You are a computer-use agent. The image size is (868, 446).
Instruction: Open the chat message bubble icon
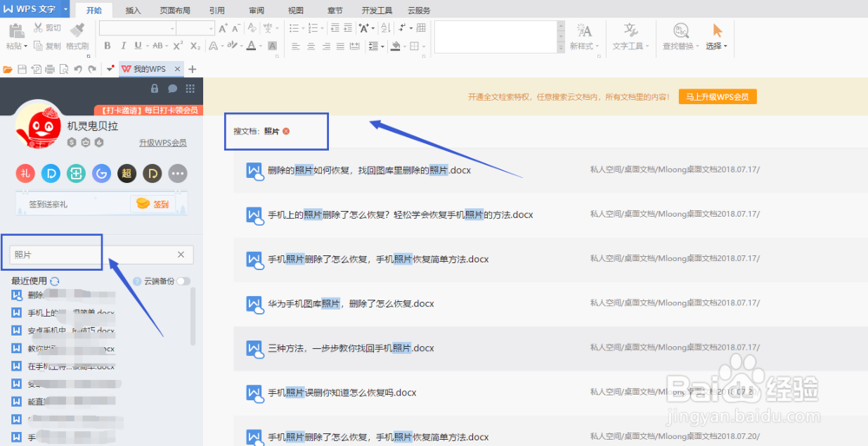coord(172,88)
